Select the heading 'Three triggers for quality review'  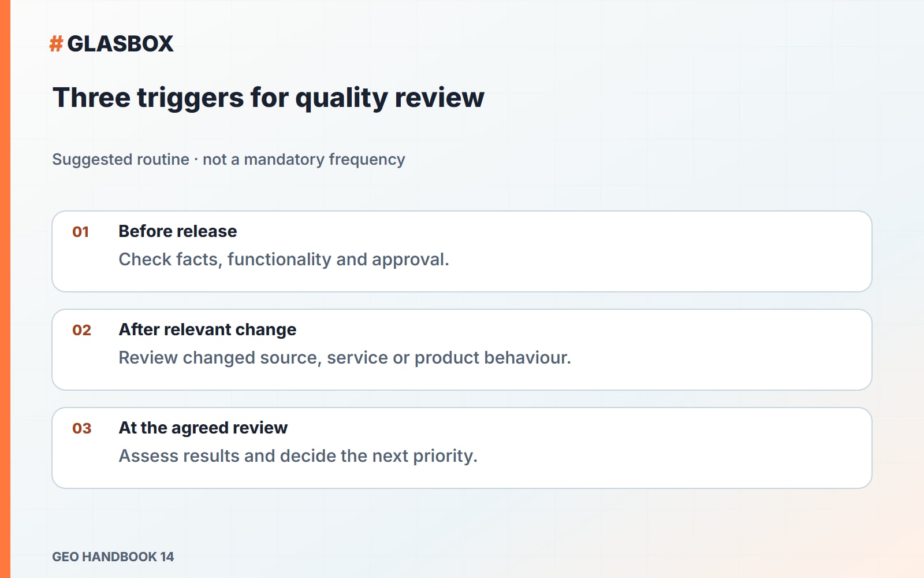269,98
